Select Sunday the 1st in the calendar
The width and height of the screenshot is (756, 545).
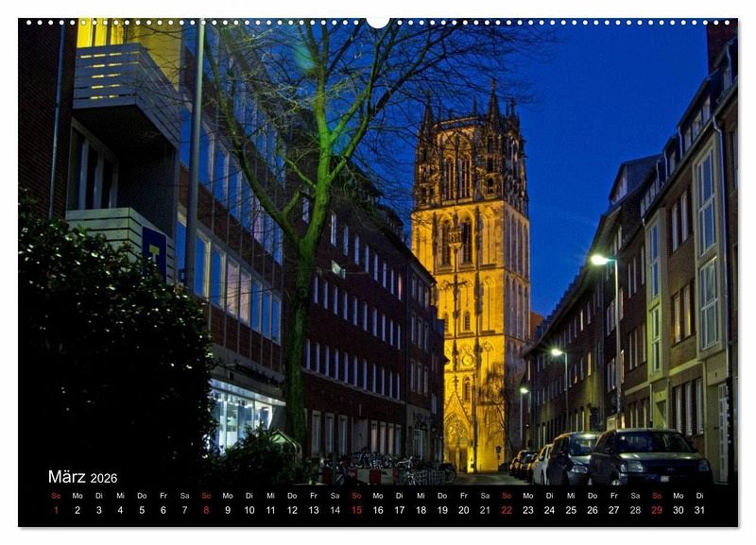[56, 510]
